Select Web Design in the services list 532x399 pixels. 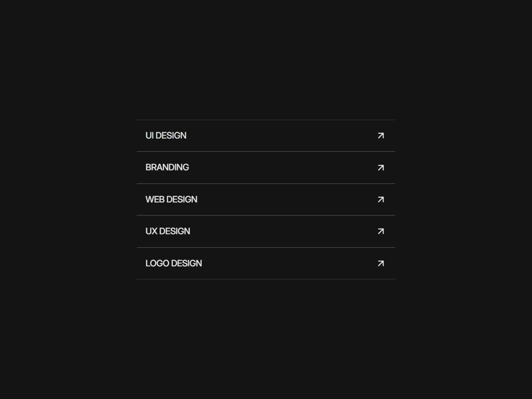(266, 199)
